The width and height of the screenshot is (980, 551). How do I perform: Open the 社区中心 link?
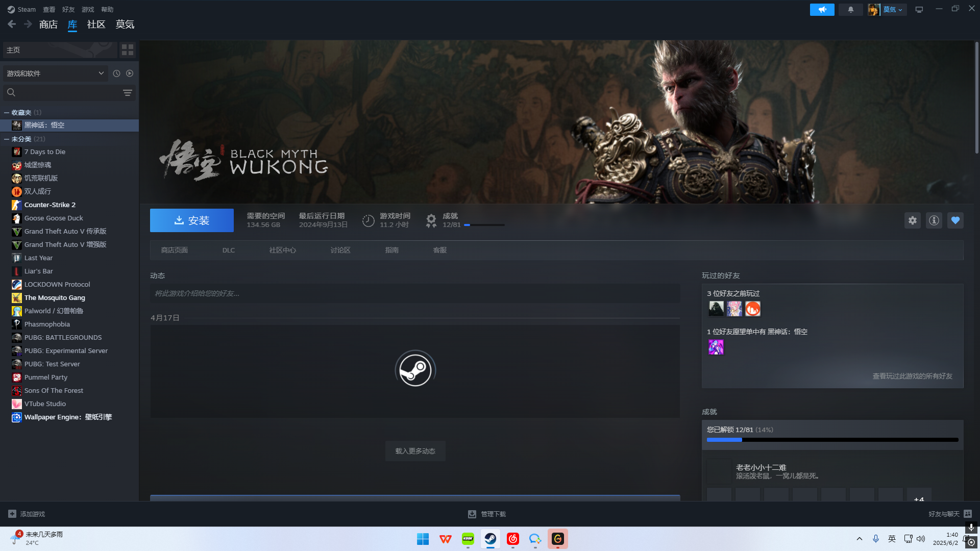point(283,250)
